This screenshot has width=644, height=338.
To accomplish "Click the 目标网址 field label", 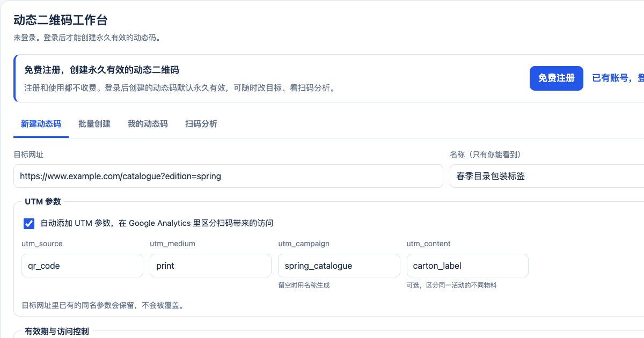I will [x=28, y=155].
